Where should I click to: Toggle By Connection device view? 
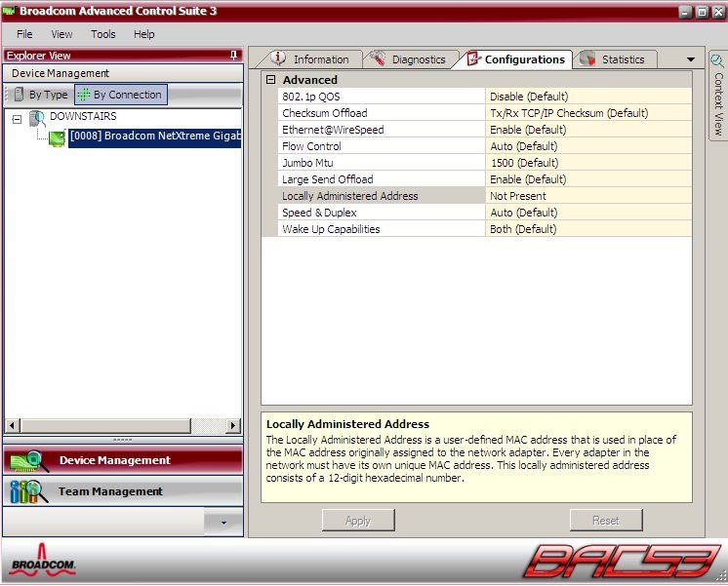[x=120, y=95]
